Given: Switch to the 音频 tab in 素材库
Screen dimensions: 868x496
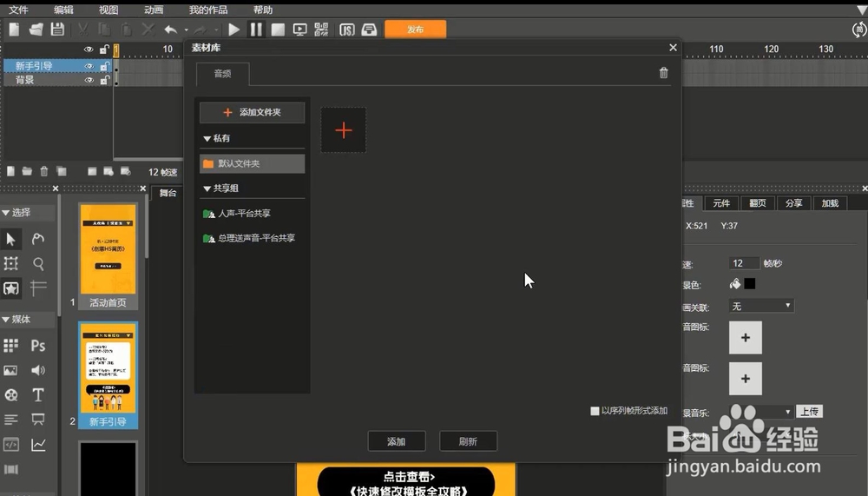Looking at the screenshot, I should point(222,74).
